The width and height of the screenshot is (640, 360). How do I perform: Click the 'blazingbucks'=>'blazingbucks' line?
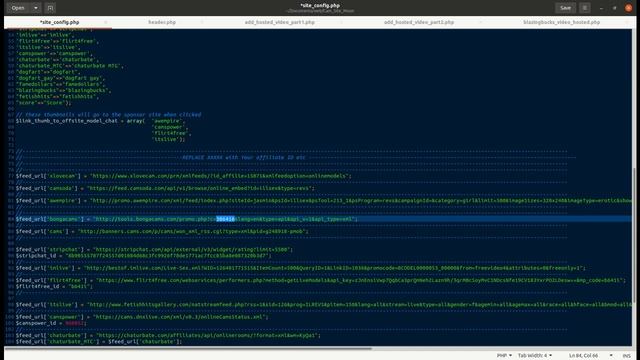[63, 90]
